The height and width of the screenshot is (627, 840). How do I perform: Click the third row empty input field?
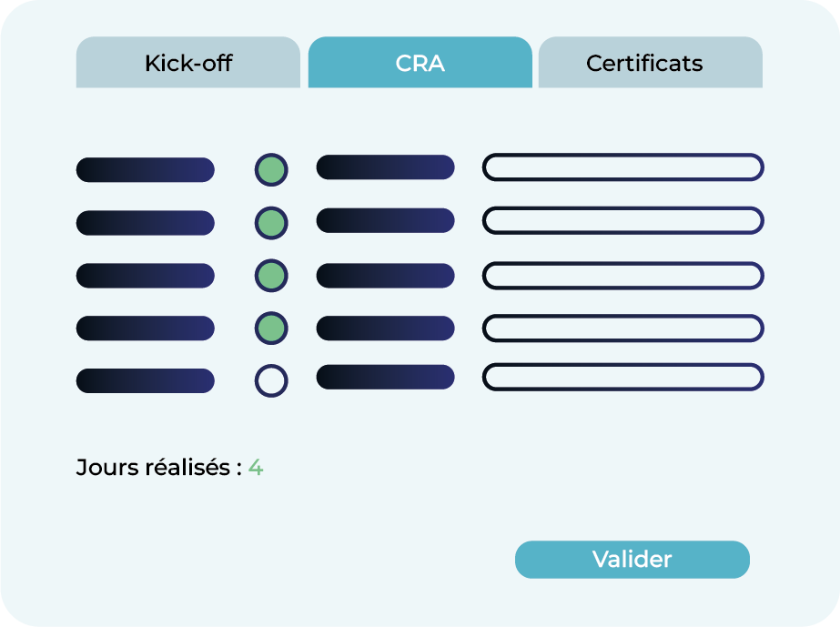point(622,275)
